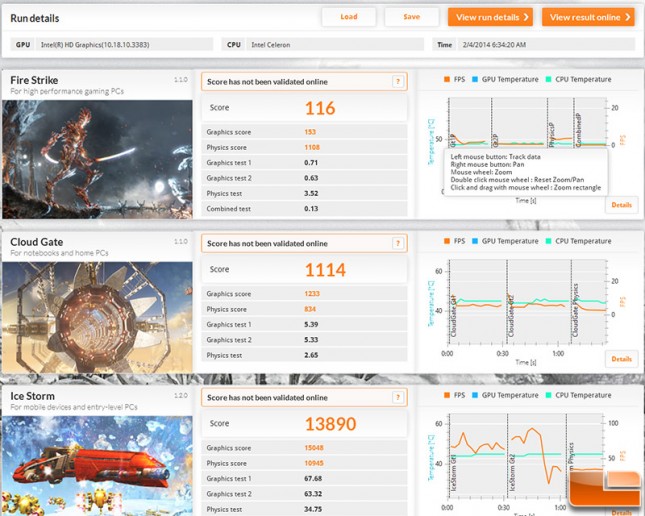Click Cloud Gate validation status banner
The width and height of the screenshot is (645, 516).
[x=304, y=243]
